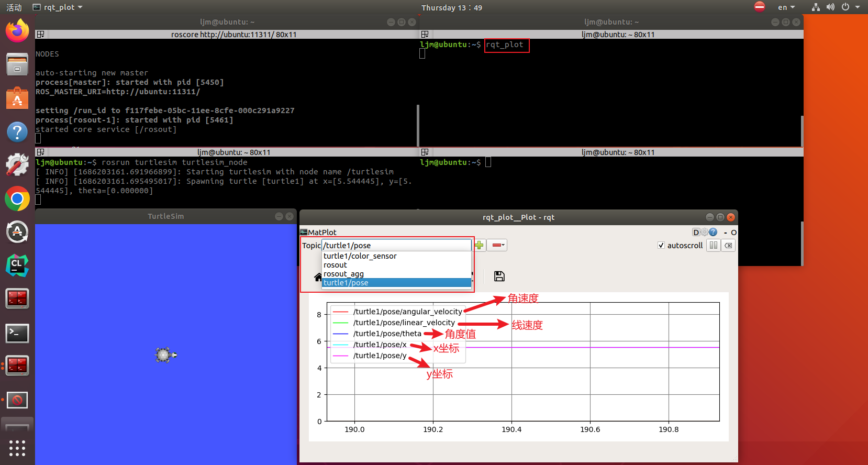Screen dimensions: 868x465
Task: Click the dock icon with red prohibited sign
Action: coord(17,400)
